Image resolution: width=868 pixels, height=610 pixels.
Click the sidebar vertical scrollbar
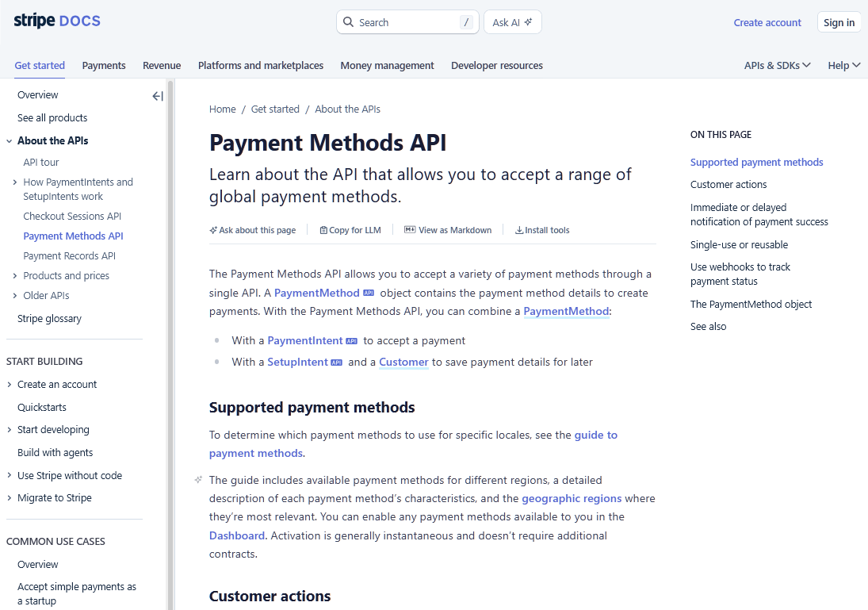(170, 344)
